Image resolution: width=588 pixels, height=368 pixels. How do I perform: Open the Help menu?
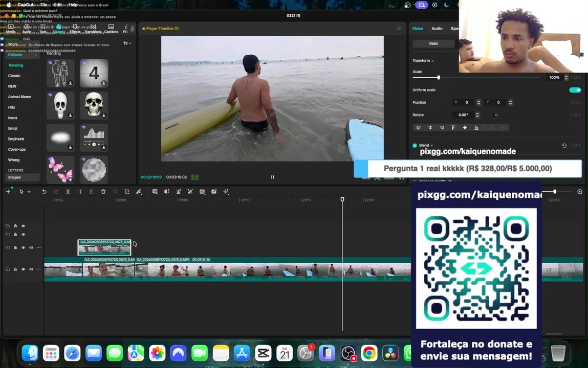click(x=73, y=5)
